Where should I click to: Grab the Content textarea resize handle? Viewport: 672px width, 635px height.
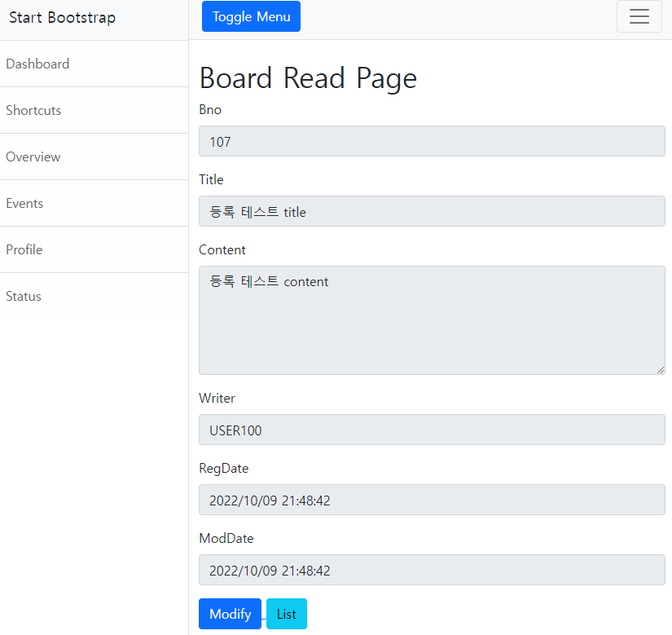coord(661,370)
